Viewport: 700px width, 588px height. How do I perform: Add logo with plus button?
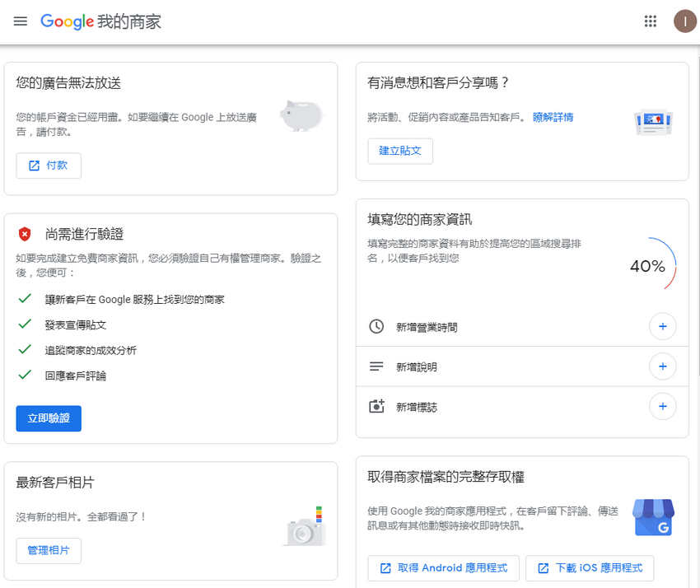point(662,406)
